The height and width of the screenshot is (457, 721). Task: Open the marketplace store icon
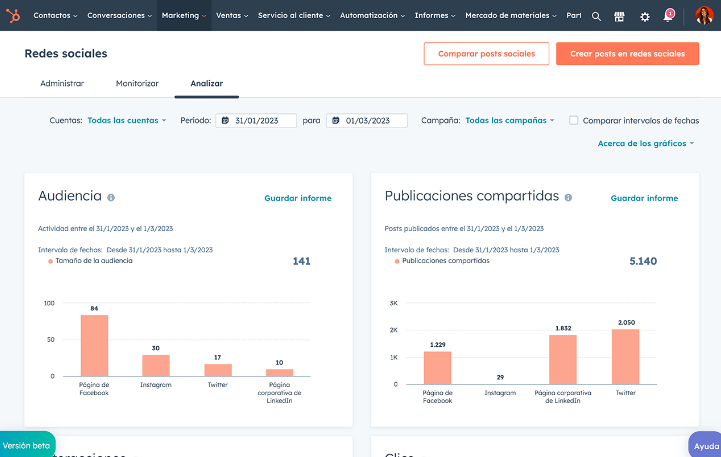coord(619,17)
